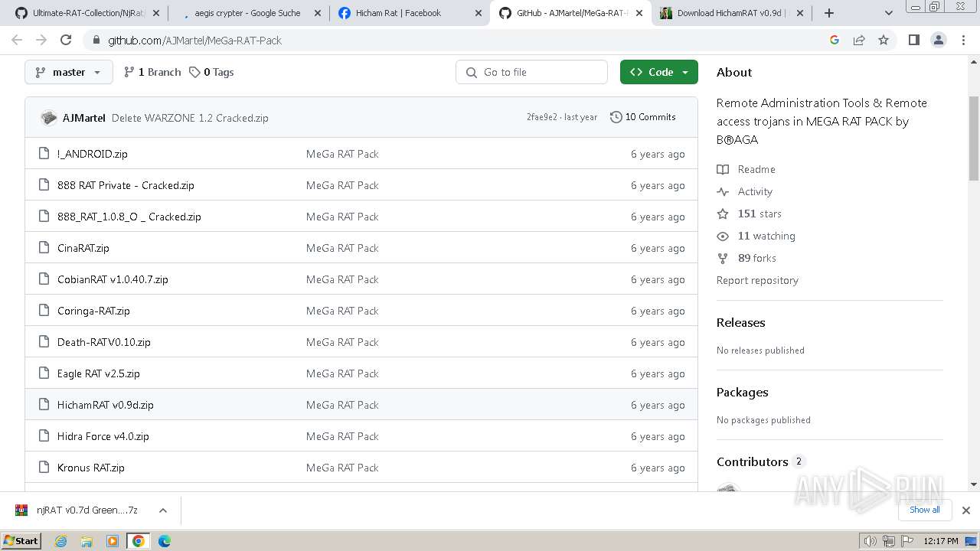Switch to Download HichamRAT tab

(x=733, y=13)
